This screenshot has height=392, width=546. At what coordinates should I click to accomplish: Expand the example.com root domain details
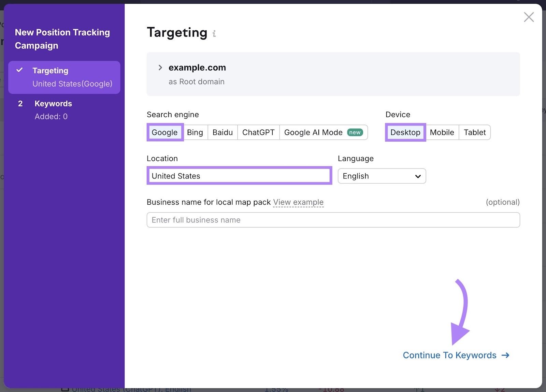[160, 67]
